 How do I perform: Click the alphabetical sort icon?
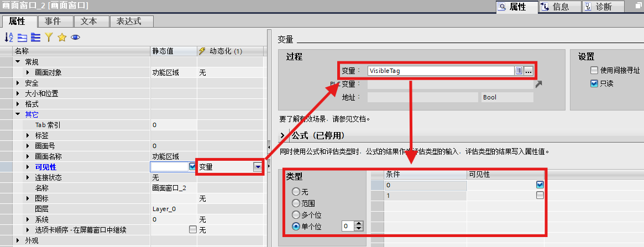click(x=9, y=37)
